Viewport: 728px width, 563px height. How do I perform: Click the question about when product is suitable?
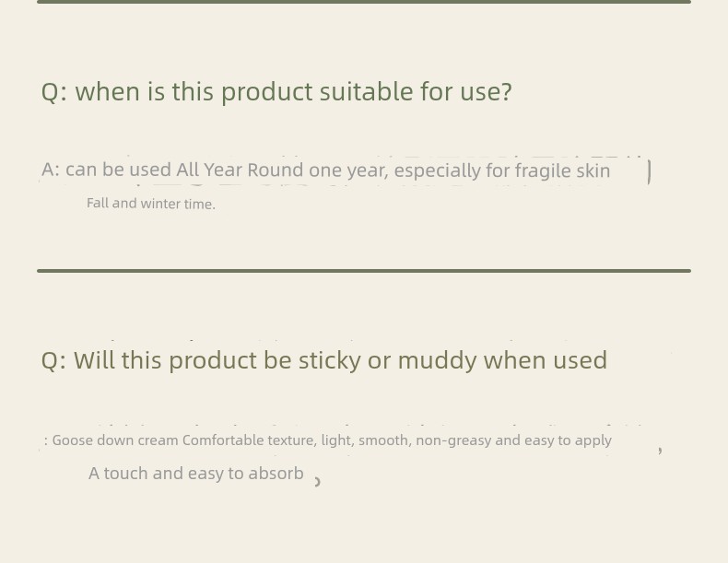[276, 92]
